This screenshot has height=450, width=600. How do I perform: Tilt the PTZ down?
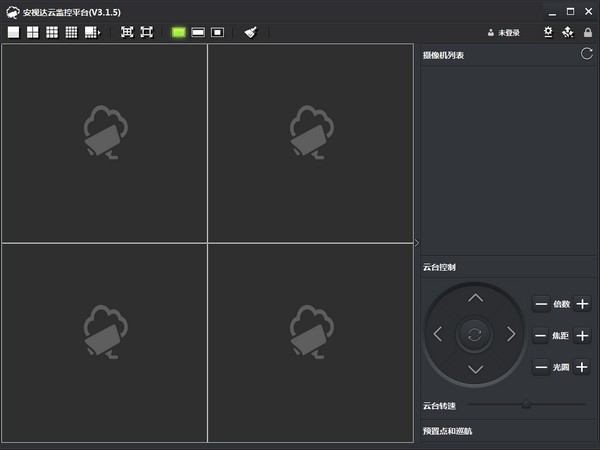click(475, 370)
